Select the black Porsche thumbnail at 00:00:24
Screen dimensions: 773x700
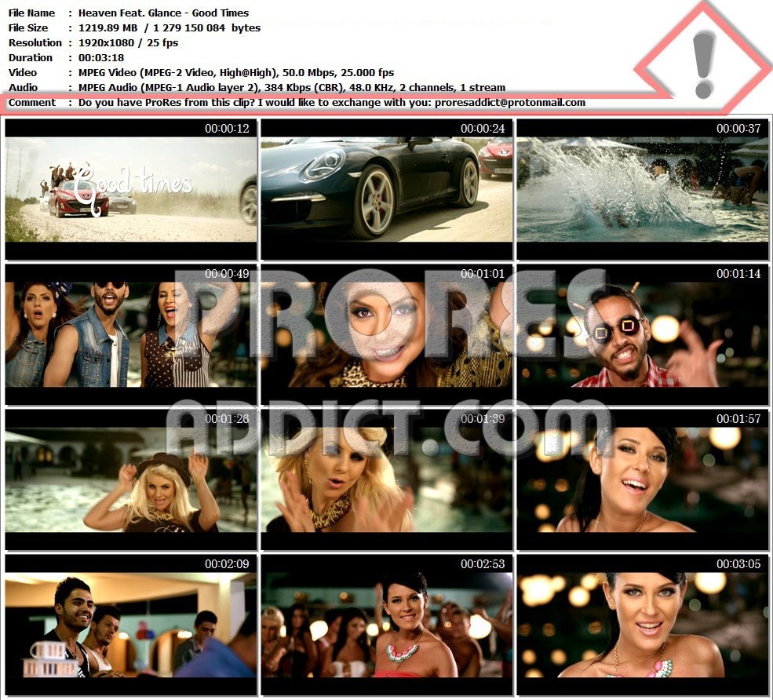387,189
